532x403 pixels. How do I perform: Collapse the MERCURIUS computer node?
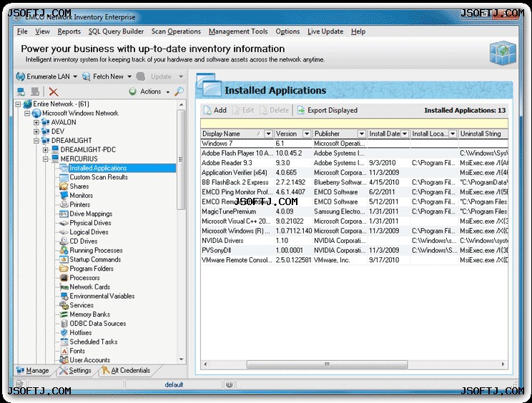(x=46, y=159)
